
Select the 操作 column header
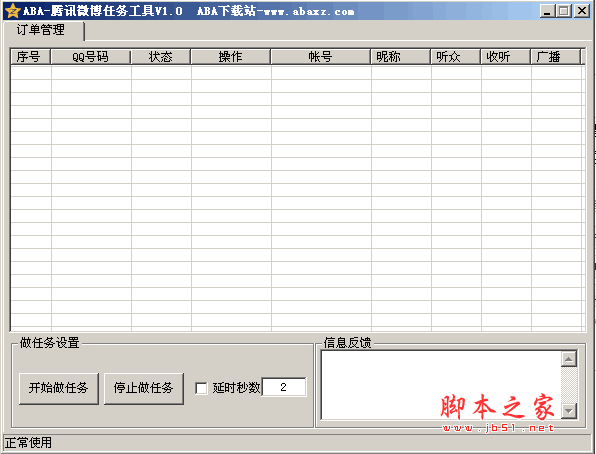click(231, 57)
